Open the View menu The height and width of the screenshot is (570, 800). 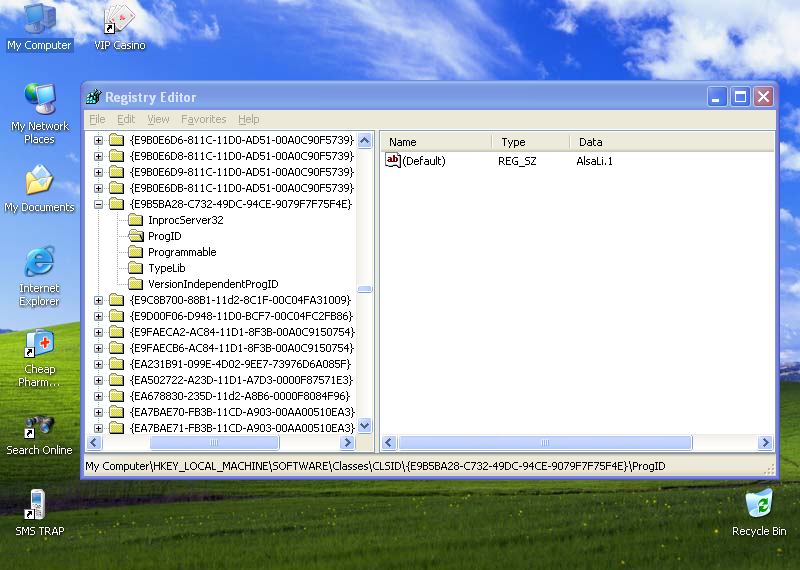point(158,119)
